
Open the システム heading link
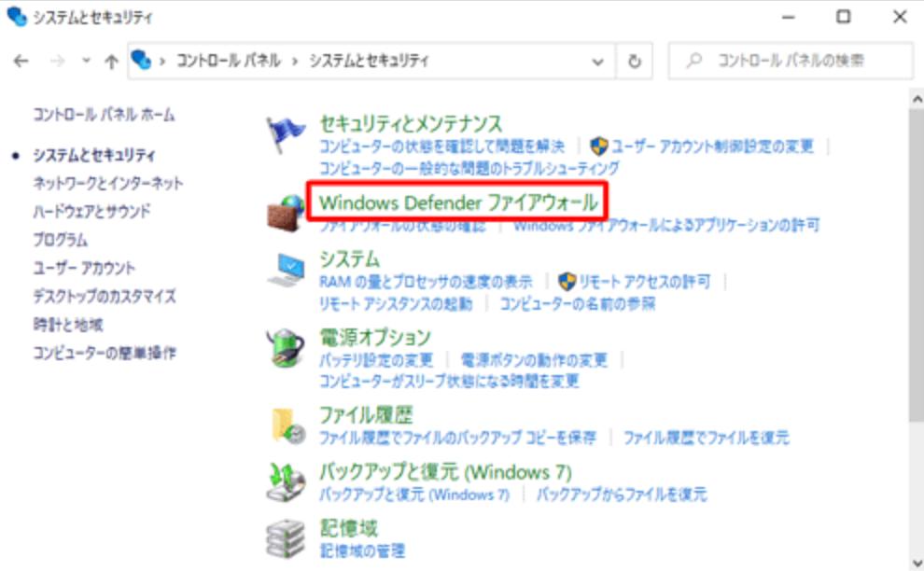pos(349,259)
